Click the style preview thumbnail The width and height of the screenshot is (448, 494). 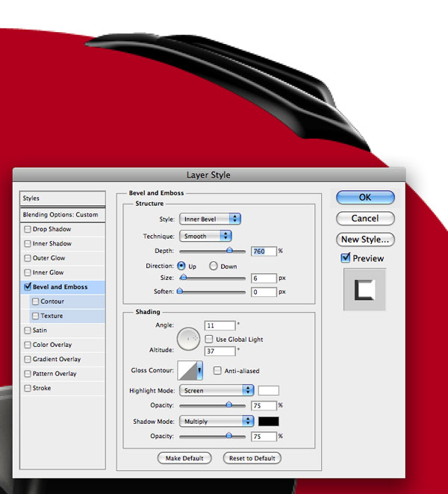pos(364,290)
